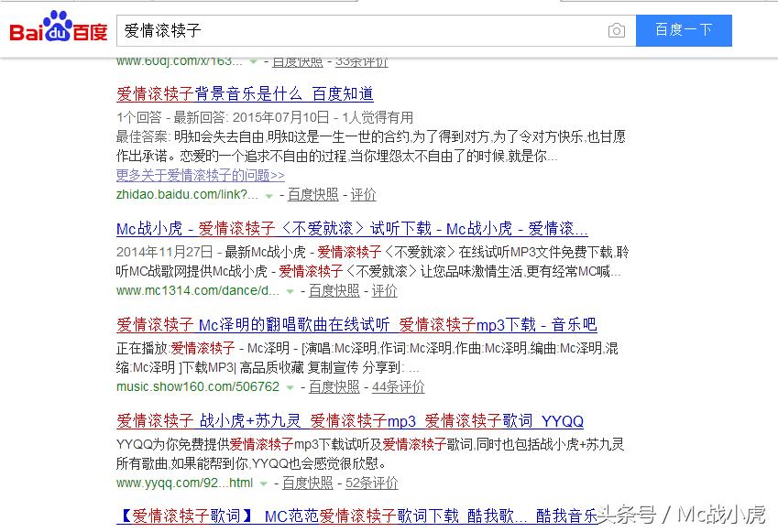Open 百度快照 for the yyqq.com result

click(x=308, y=483)
